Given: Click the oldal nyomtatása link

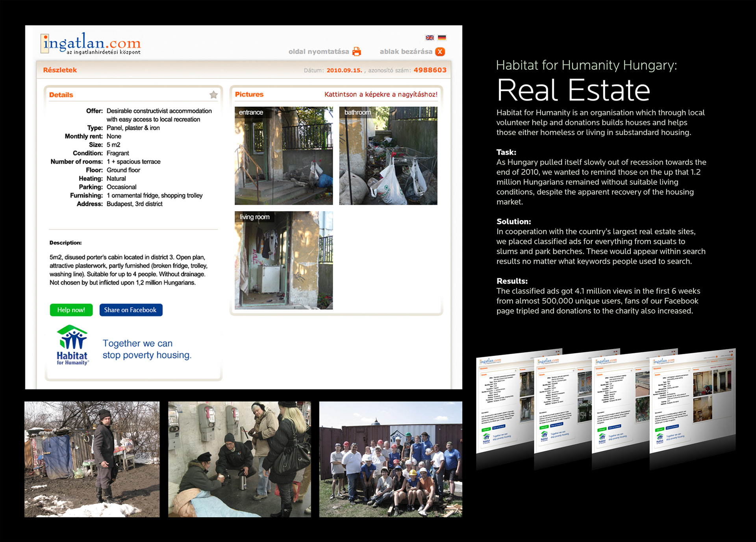Looking at the screenshot, I should (x=318, y=52).
